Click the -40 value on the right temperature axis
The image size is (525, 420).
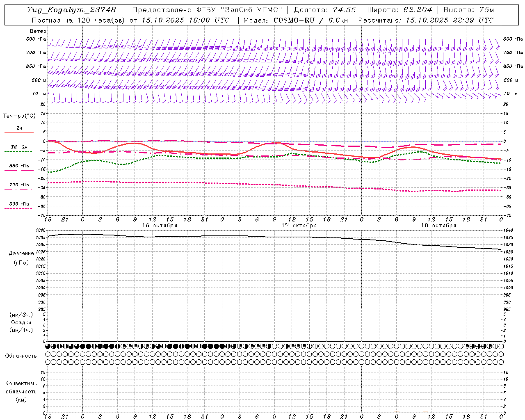[x=507, y=215]
